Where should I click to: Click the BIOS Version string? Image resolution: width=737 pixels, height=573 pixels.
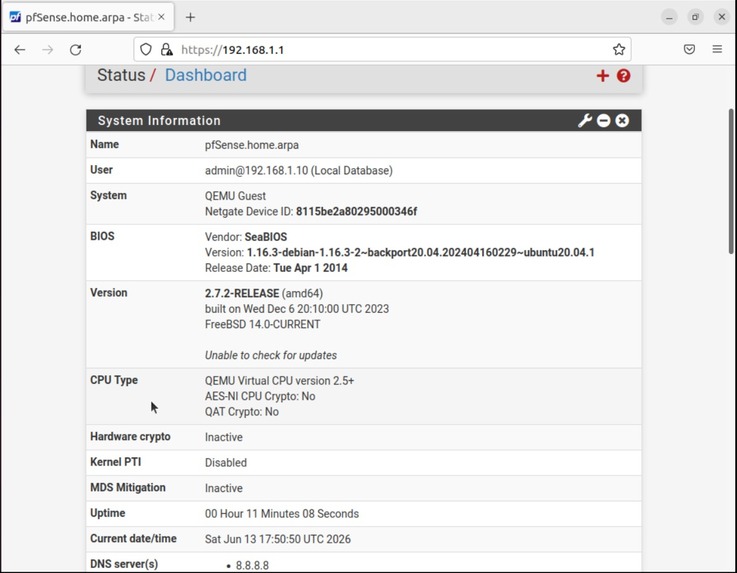(x=421, y=252)
